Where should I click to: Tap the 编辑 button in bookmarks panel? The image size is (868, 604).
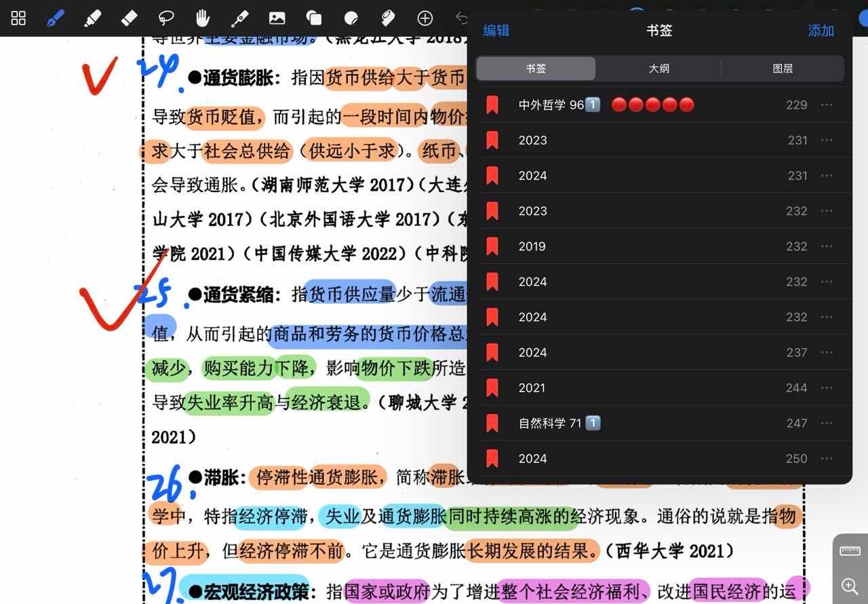(x=496, y=31)
